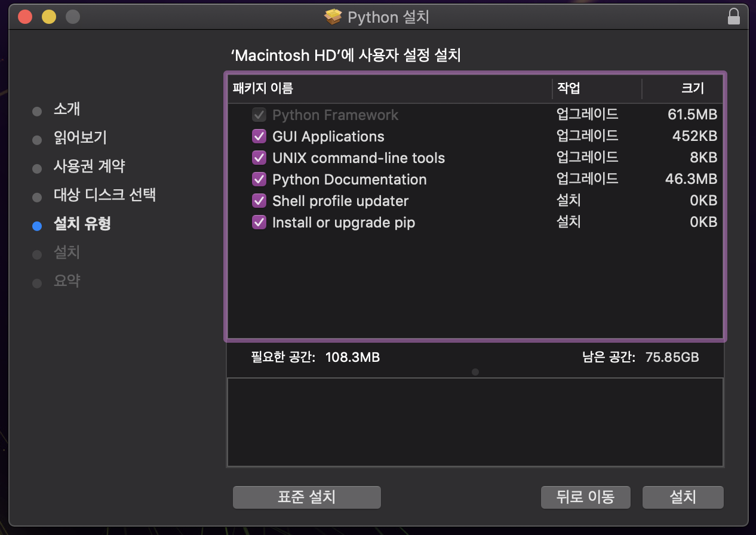Click the yellow minimize window button
Viewport: 756px width, 535px height.
click(x=48, y=16)
